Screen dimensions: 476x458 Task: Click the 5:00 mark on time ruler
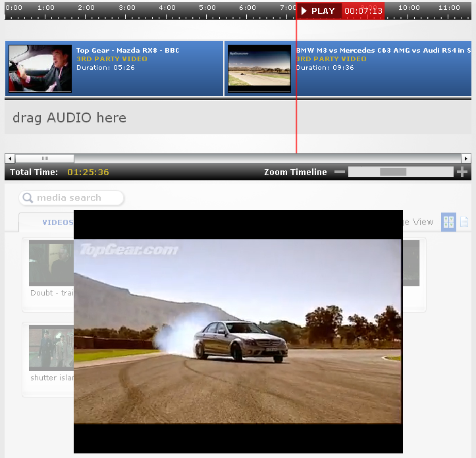click(x=207, y=8)
